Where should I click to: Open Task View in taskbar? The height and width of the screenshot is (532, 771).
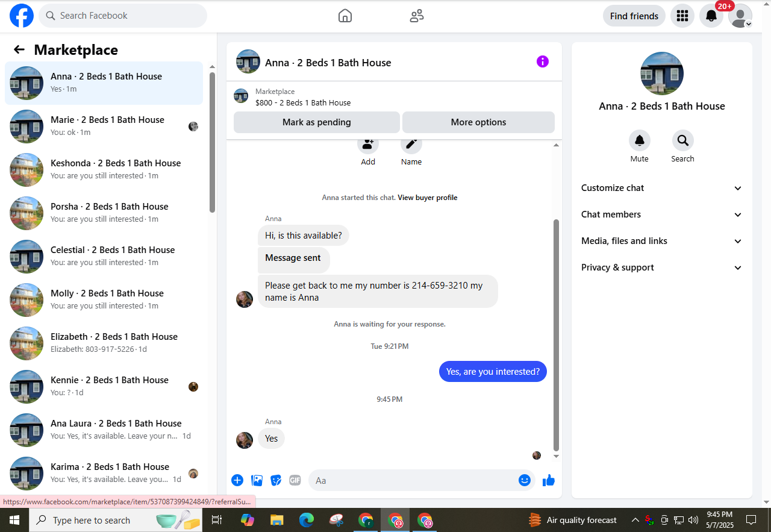click(x=217, y=520)
